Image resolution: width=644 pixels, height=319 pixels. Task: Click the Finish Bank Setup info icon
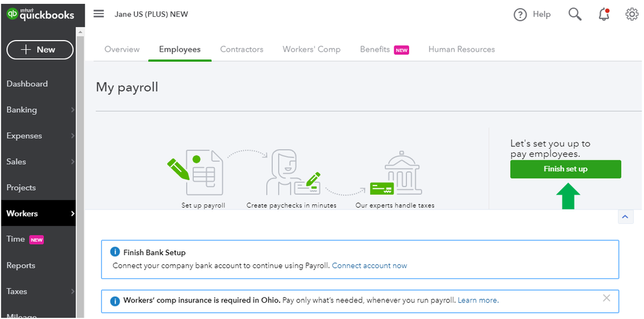(x=115, y=252)
